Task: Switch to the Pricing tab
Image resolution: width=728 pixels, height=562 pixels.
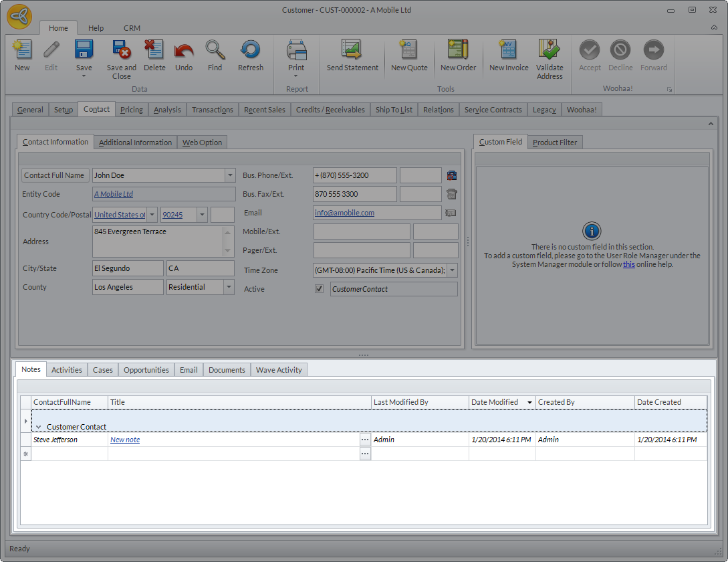Action: [x=131, y=110]
